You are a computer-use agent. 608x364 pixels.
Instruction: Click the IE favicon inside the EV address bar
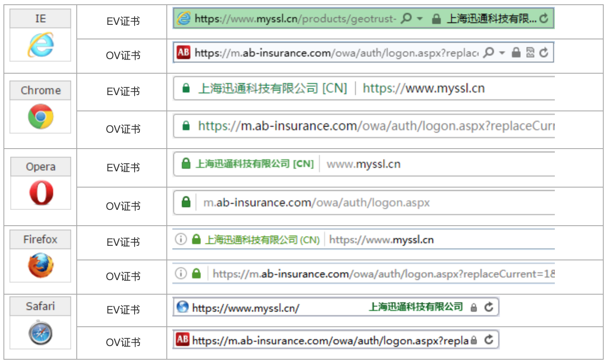(x=183, y=19)
